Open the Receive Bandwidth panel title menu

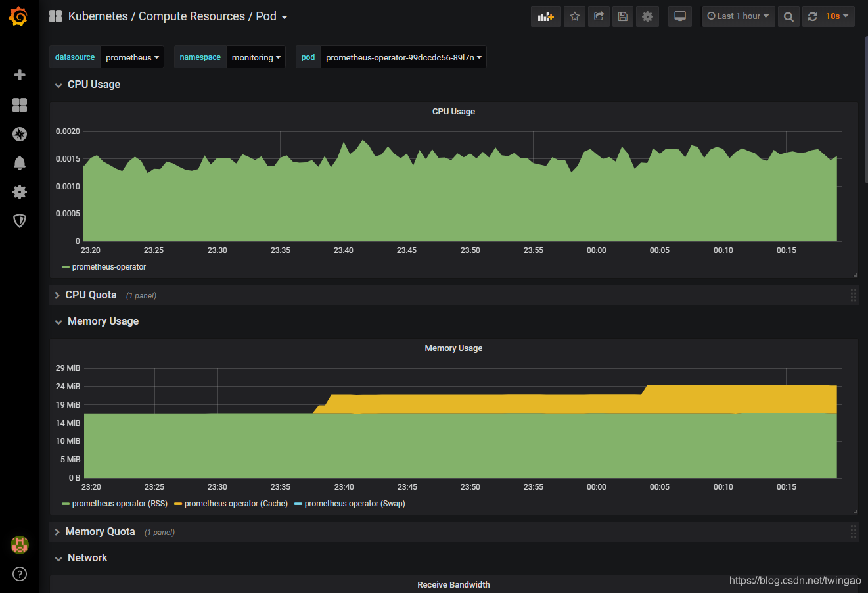tap(453, 585)
